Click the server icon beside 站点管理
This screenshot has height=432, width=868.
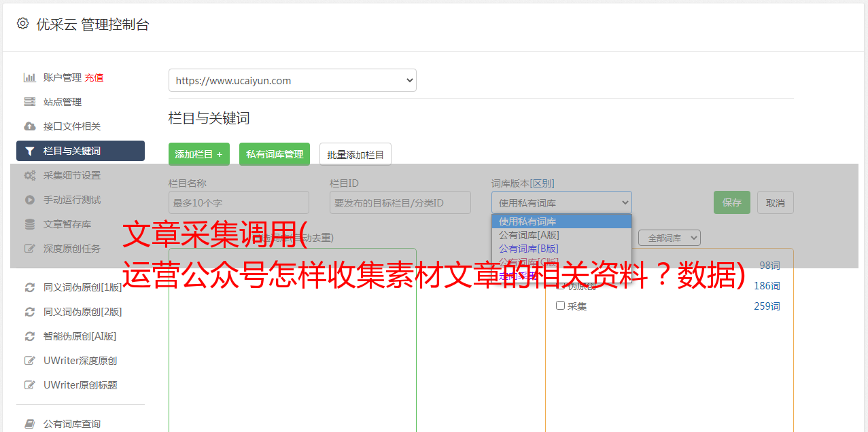tap(29, 102)
